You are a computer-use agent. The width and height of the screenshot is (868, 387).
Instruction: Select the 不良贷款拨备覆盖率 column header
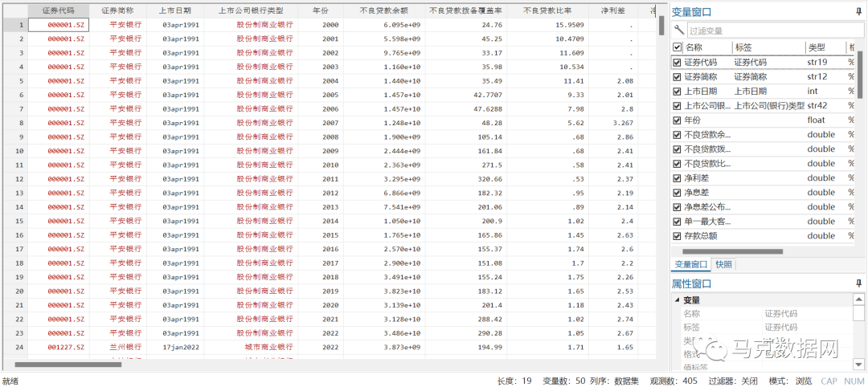point(465,10)
